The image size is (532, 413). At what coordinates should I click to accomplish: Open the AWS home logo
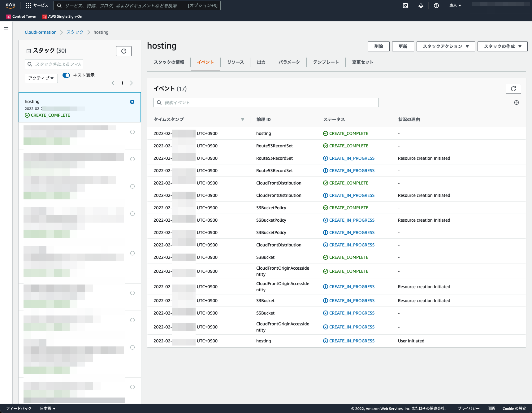pos(10,6)
